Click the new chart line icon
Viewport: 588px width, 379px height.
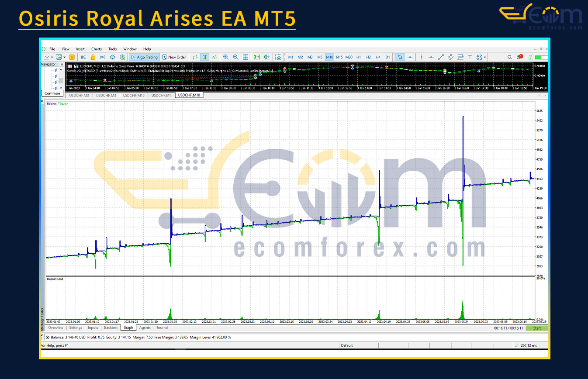point(46,57)
